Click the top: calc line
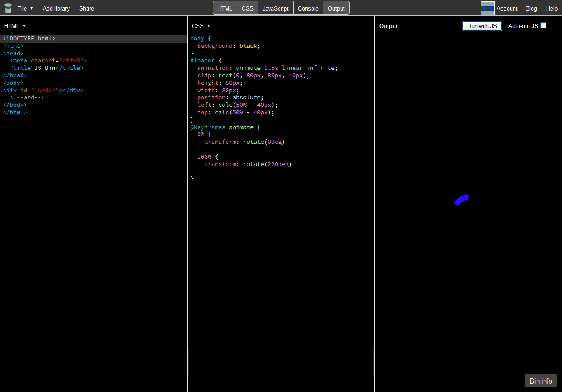This screenshot has height=392, width=562. coord(236,113)
